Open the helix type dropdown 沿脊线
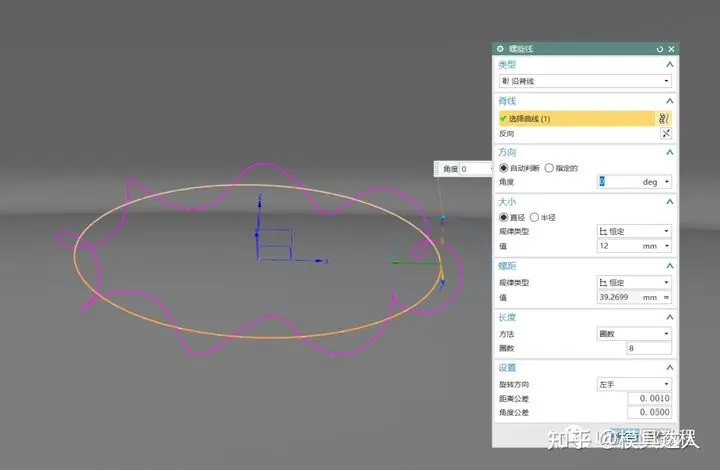The image size is (720, 470). pyautogui.click(x=585, y=81)
